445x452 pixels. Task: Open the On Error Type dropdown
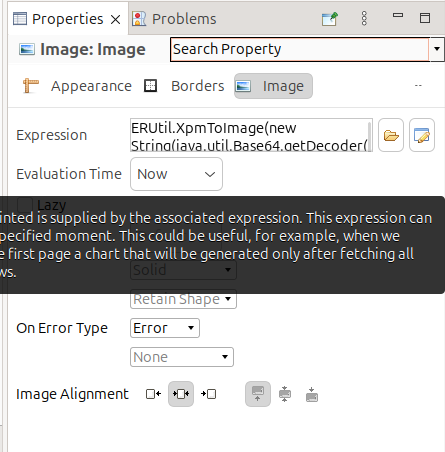click(165, 328)
